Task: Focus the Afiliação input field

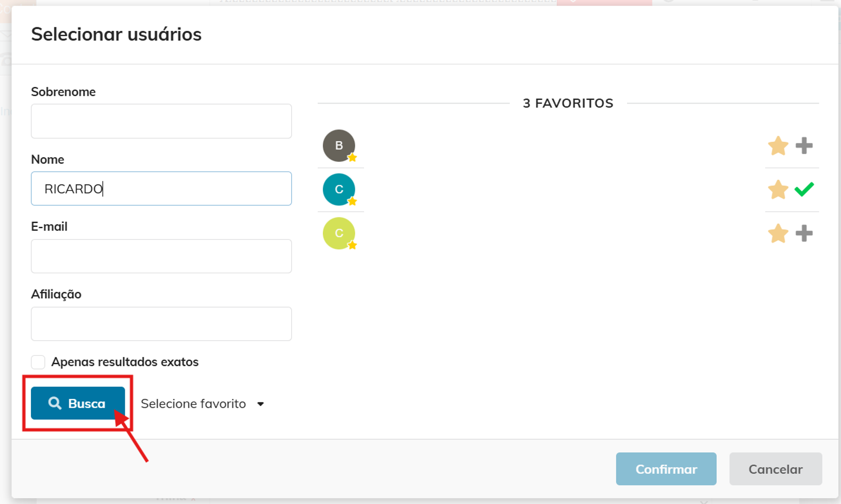Action: (x=161, y=324)
